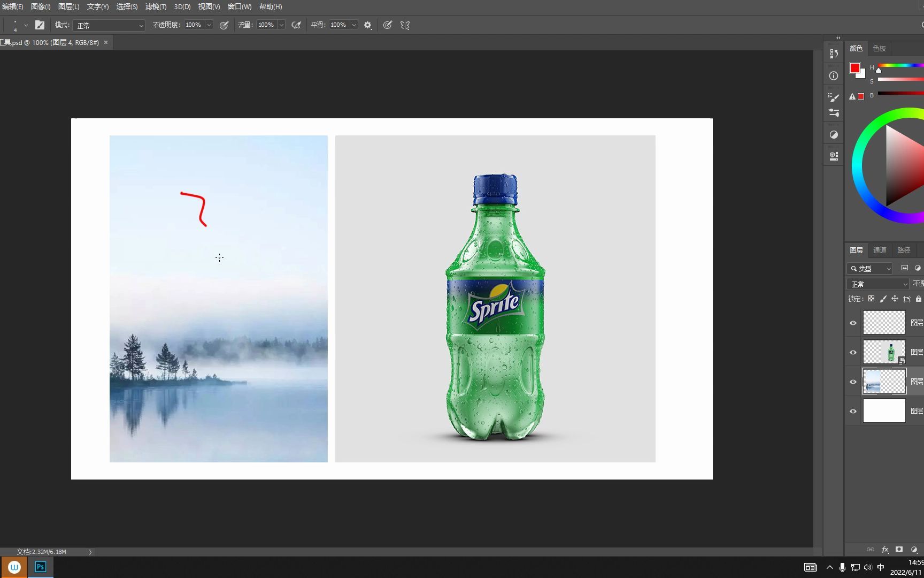Open the 3D panel icon

834,156
